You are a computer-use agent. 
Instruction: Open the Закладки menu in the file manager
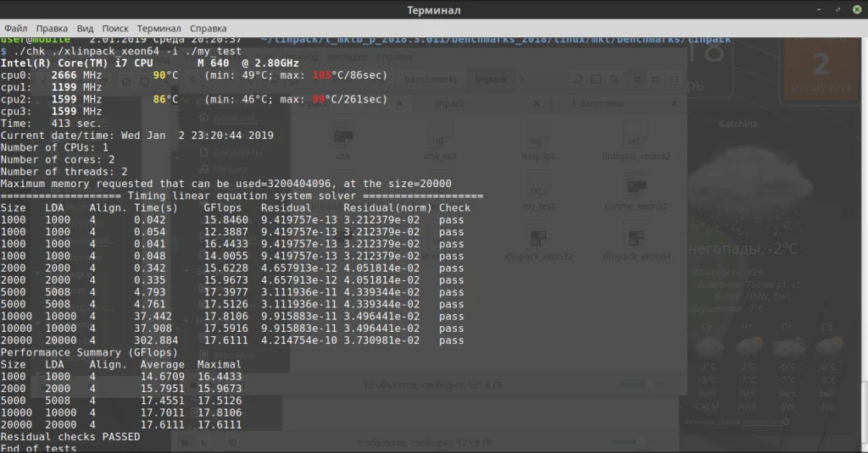tap(347, 57)
